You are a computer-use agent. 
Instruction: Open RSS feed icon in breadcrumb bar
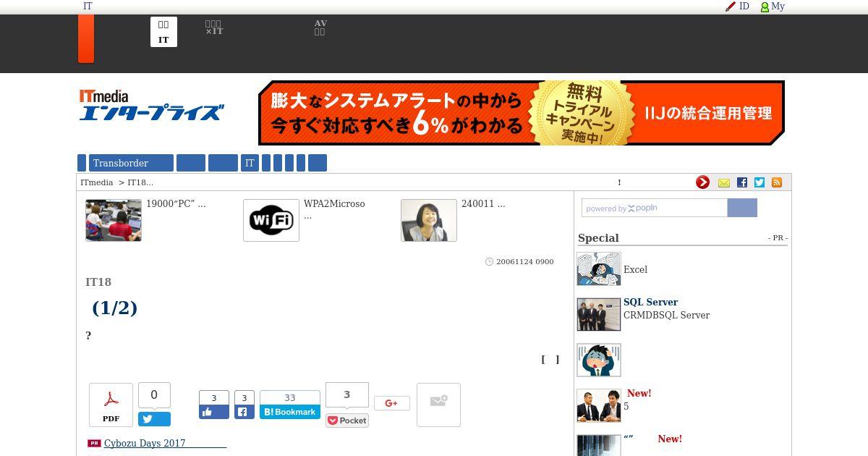click(x=777, y=182)
